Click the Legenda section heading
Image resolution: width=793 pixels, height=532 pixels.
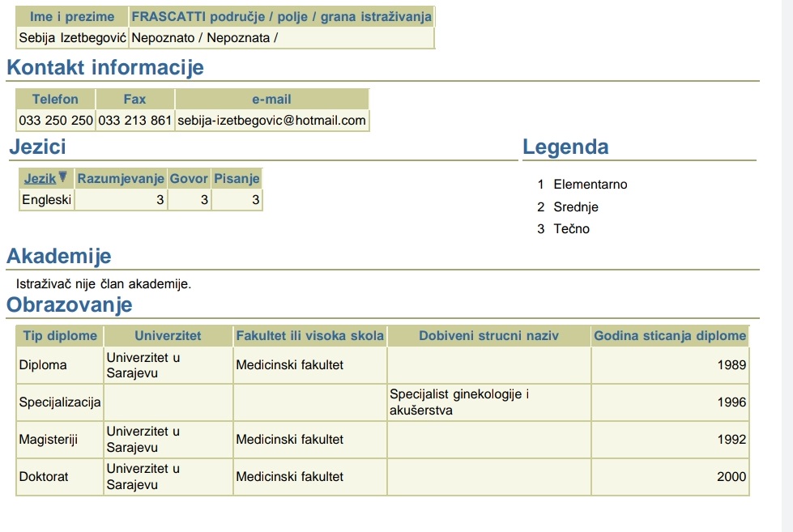coord(565,147)
